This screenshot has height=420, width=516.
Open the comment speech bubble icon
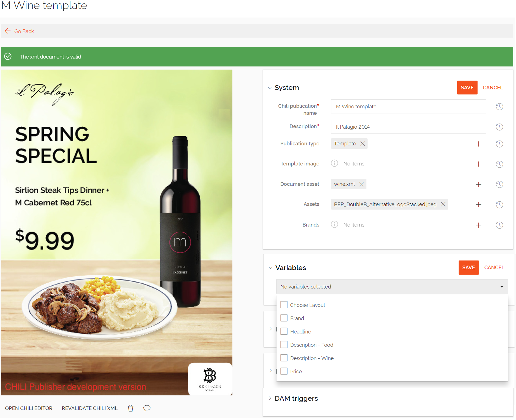pyautogui.click(x=147, y=408)
